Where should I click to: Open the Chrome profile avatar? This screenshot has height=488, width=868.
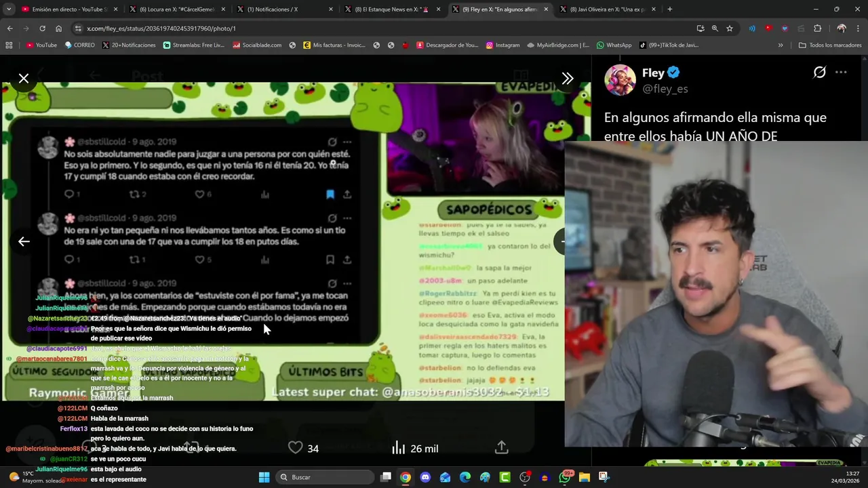842,28
